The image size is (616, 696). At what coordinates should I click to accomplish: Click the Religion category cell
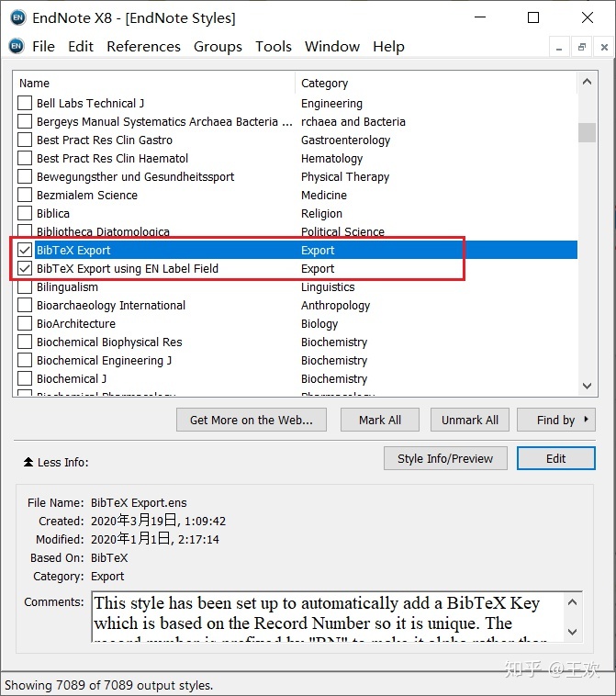[321, 214]
